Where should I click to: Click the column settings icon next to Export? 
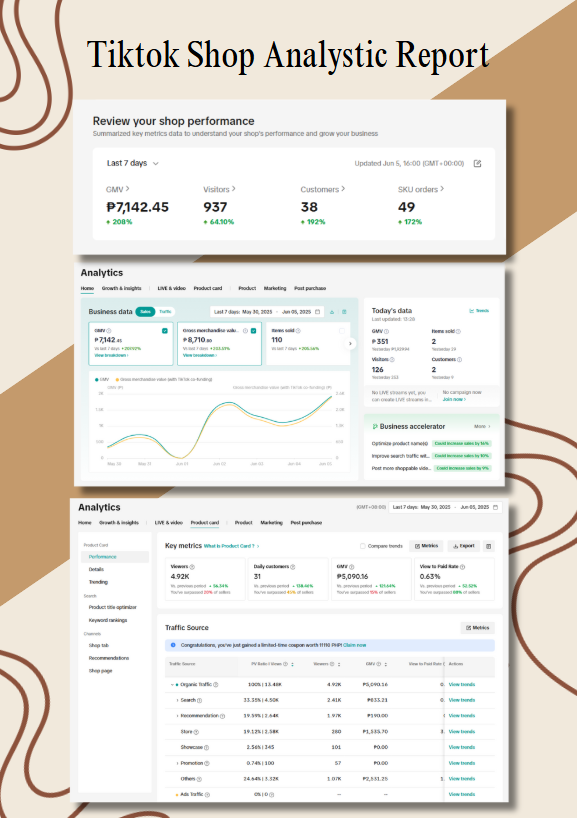[x=489, y=546]
